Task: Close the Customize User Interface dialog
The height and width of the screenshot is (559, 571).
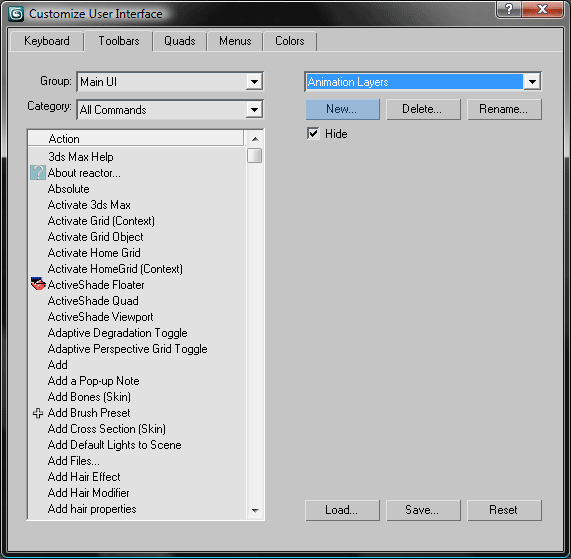Action: tap(543, 9)
